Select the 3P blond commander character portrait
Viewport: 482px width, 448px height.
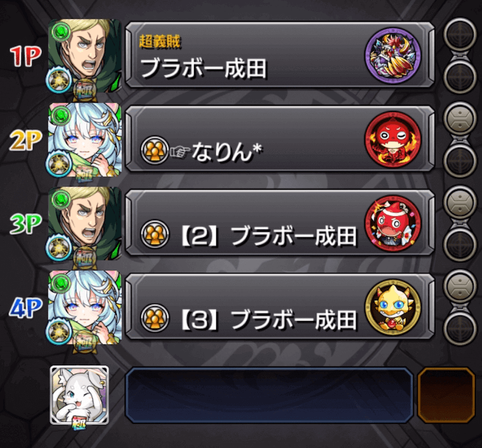point(85,223)
